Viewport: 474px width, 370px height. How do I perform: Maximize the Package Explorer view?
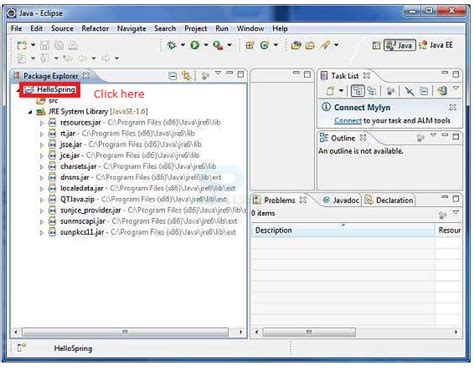(x=241, y=74)
